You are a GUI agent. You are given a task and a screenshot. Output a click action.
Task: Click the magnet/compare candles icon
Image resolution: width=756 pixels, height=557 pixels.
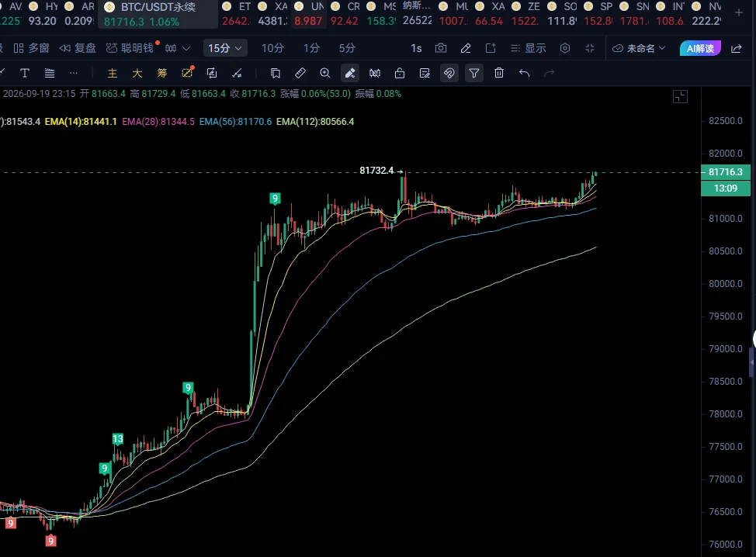click(375, 73)
